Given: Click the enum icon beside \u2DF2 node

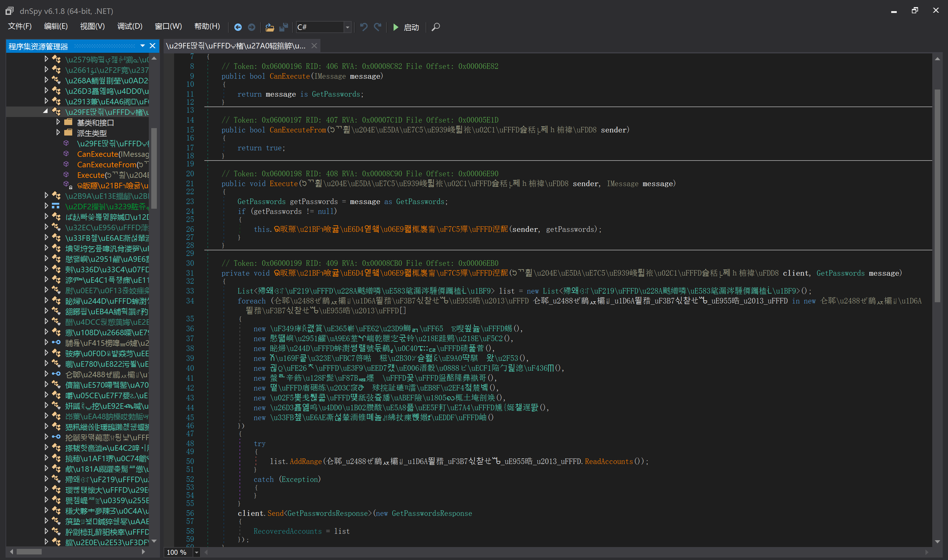Looking at the screenshot, I should coord(56,206).
